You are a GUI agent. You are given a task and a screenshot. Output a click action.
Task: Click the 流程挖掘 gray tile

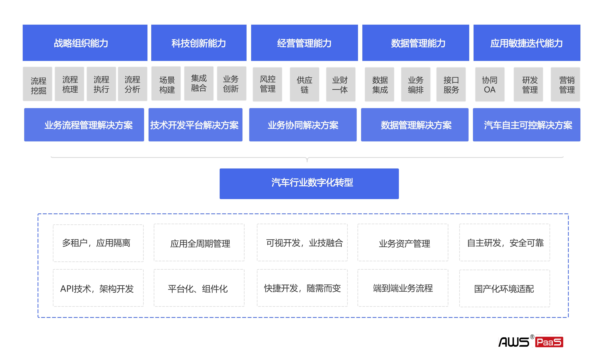(38, 84)
